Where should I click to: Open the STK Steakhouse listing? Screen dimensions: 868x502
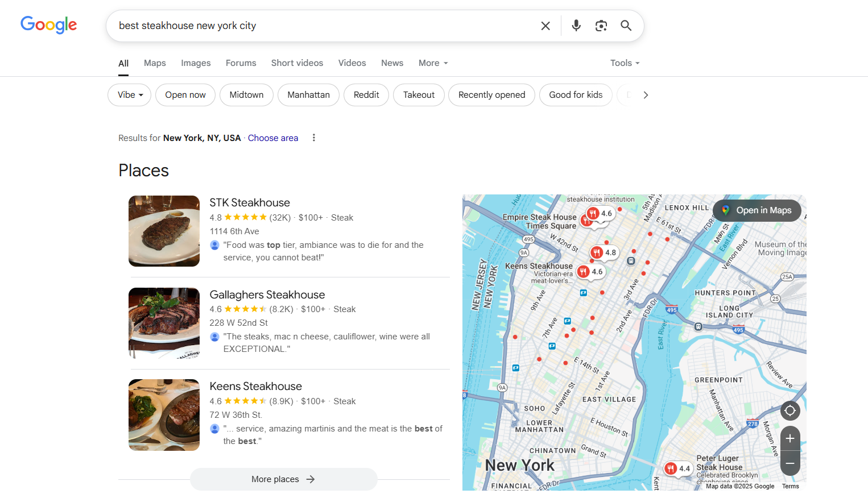(250, 203)
